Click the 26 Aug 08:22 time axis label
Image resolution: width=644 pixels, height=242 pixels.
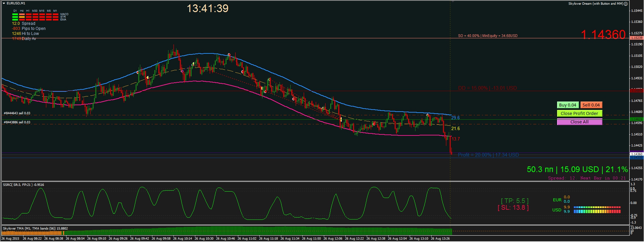(x=32, y=239)
